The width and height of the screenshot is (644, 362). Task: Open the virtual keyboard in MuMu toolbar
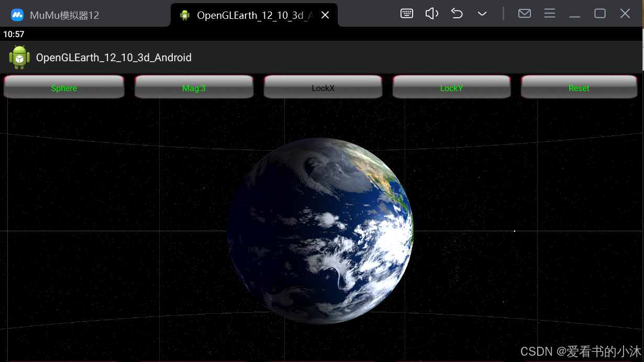[407, 13]
